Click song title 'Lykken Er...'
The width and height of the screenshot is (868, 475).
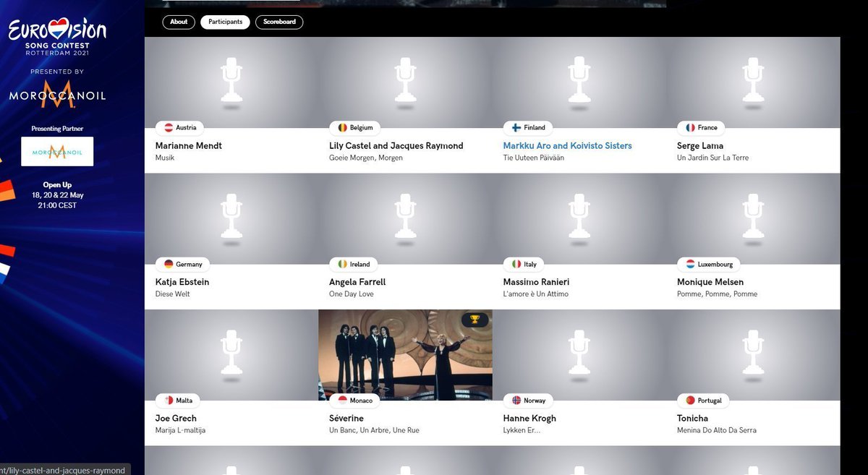point(522,430)
